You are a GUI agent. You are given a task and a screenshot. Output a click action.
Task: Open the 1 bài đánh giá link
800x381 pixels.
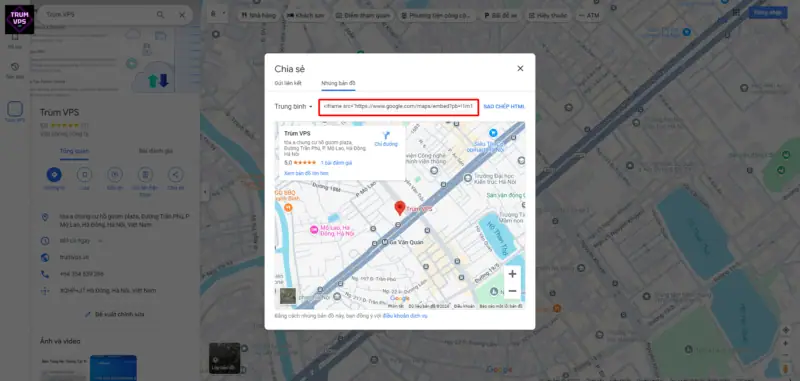tap(336, 163)
